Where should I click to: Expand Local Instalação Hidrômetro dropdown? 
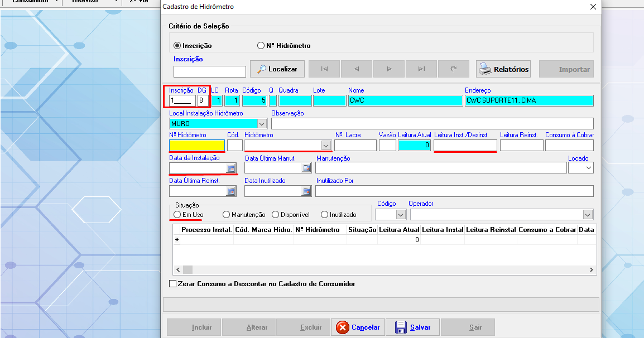[x=262, y=124]
